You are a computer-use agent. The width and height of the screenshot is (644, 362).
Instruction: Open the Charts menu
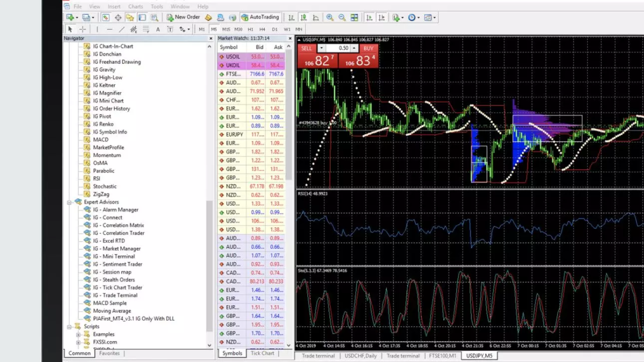point(135,6)
